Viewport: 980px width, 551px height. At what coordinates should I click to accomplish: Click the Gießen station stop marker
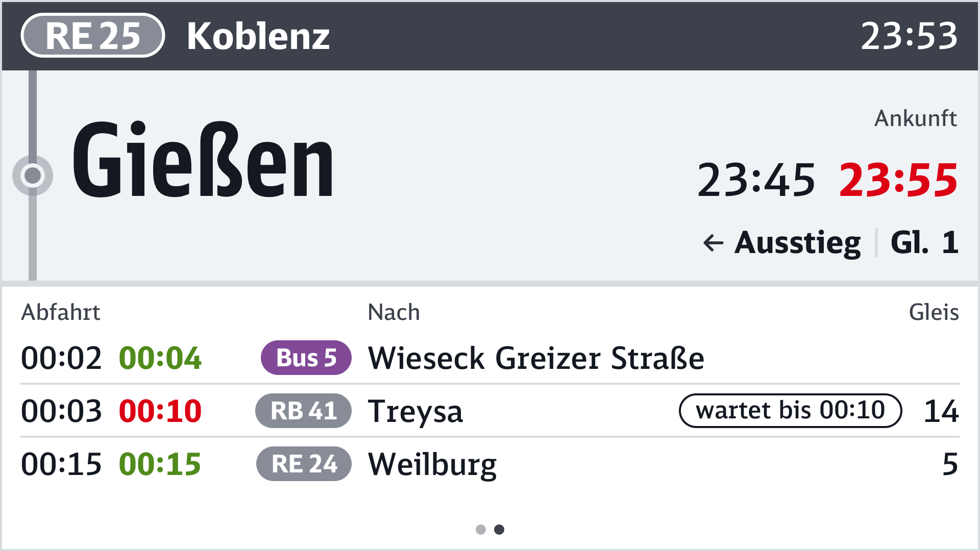click(33, 175)
